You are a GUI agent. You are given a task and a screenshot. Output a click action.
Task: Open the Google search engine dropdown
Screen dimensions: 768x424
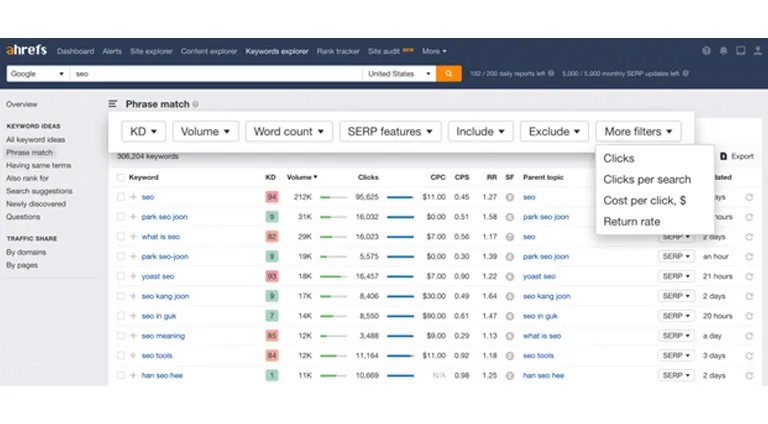click(x=38, y=73)
